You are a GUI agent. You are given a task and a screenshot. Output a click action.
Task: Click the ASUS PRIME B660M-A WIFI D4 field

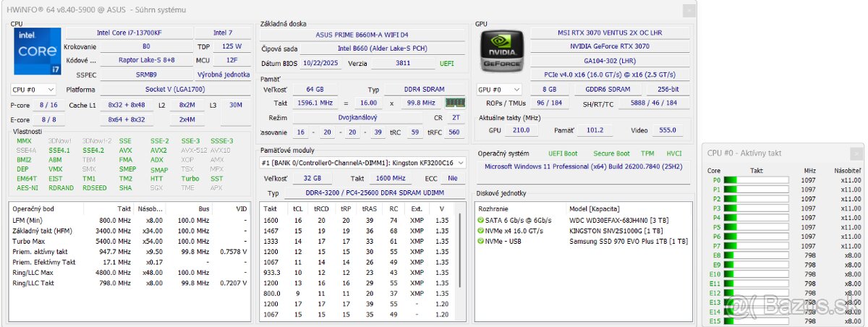tap(362, 35)
